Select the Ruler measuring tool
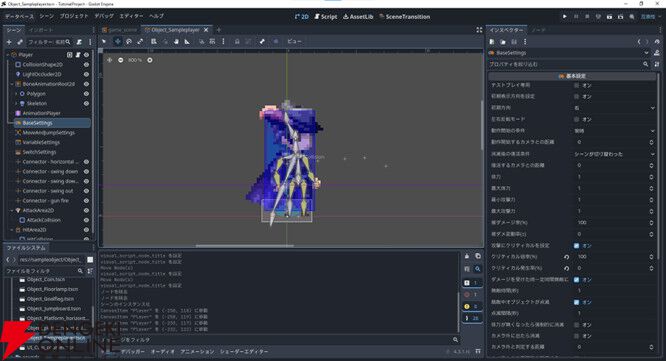Screen dimensions: 666x361 (187, 41)
